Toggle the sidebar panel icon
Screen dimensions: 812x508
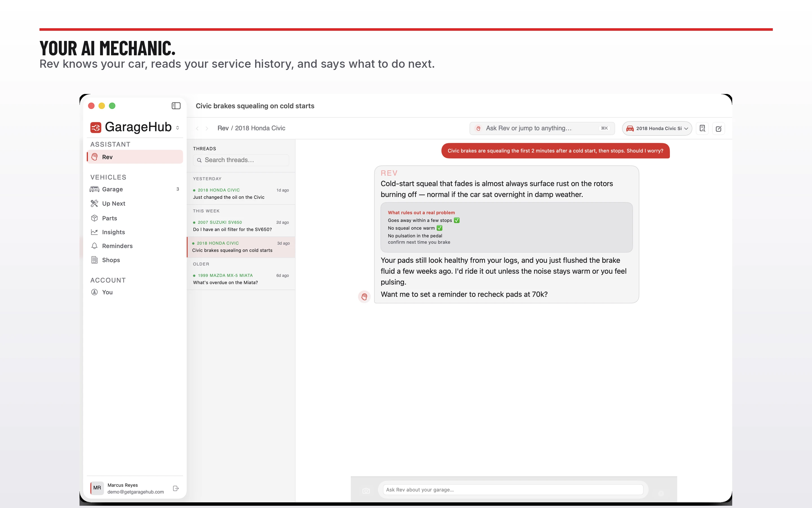(x=176, y=106)
